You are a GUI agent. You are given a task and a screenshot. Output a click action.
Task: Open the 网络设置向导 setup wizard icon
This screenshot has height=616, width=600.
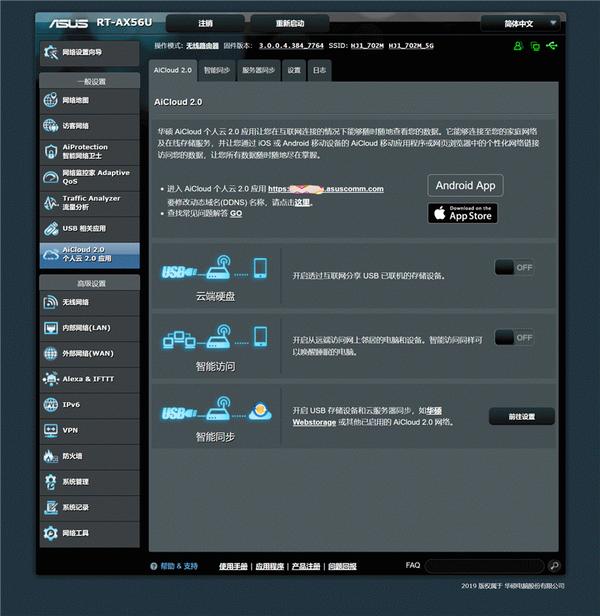[x=51, y=52]
